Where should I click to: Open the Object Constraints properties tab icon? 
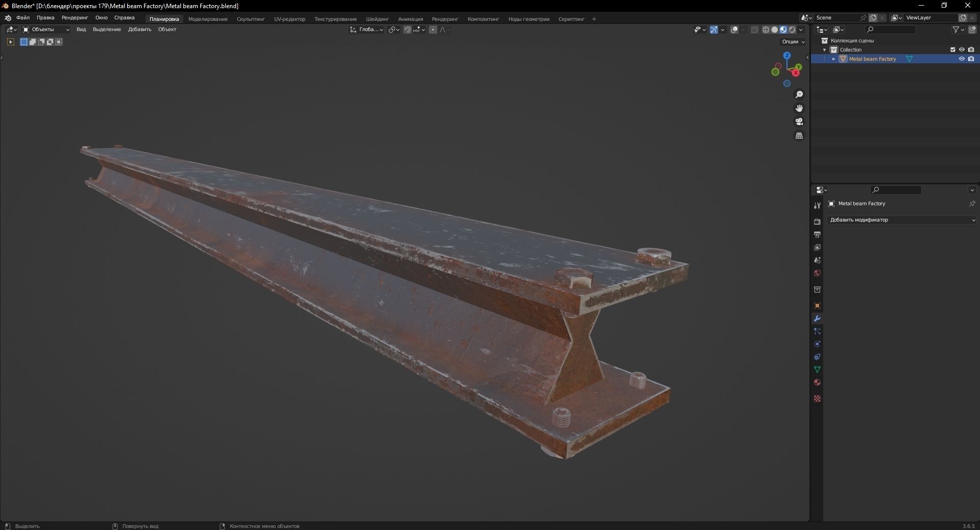[817, 357]
